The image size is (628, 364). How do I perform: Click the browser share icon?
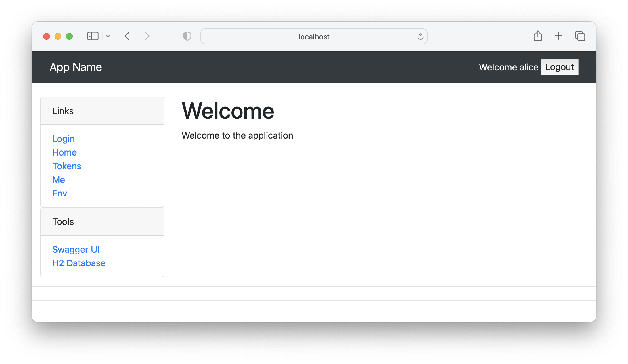click(538, 36)
